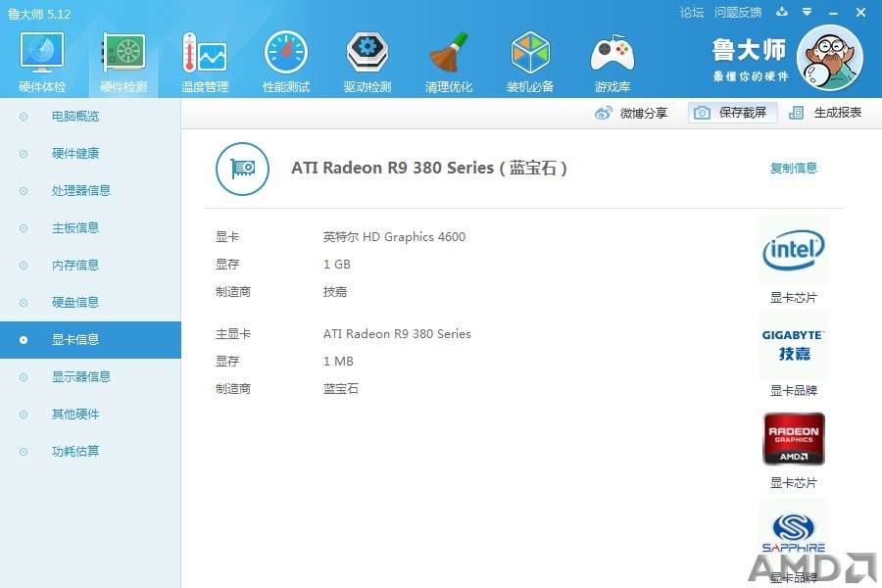Click the 复制信息 copy info link
Viewport: 882px width, 588px height.
[793, 169]
